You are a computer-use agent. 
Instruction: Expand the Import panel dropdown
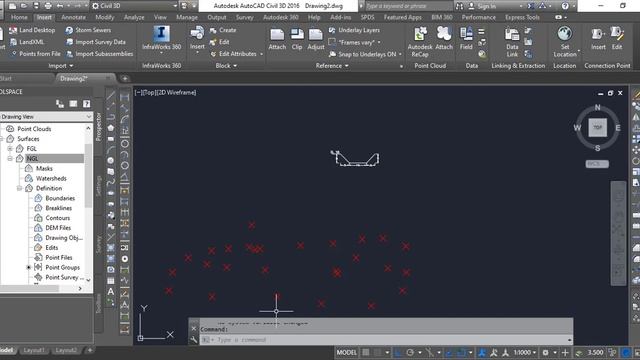click(x=60, y=65)
